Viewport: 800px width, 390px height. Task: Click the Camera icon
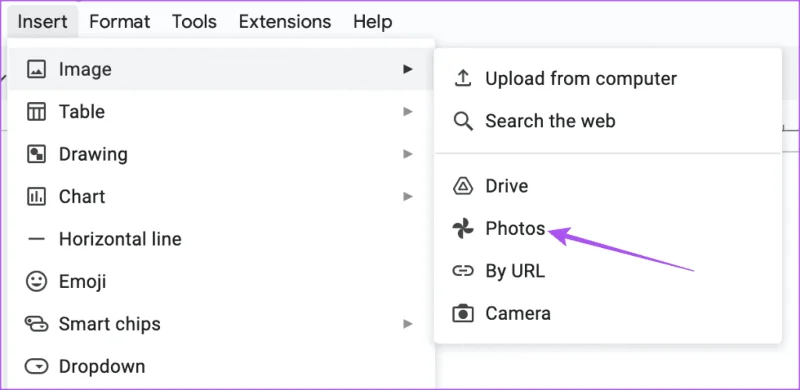point(463,313)
